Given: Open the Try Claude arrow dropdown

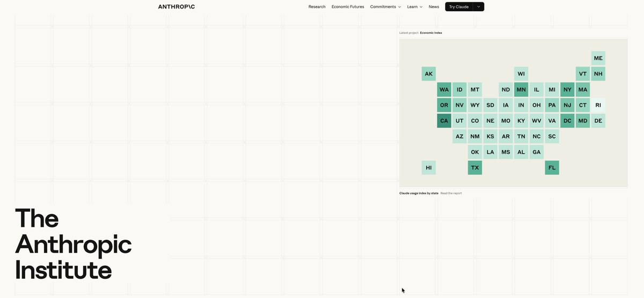Looking at the screenshot, I should tap(478, 7).
